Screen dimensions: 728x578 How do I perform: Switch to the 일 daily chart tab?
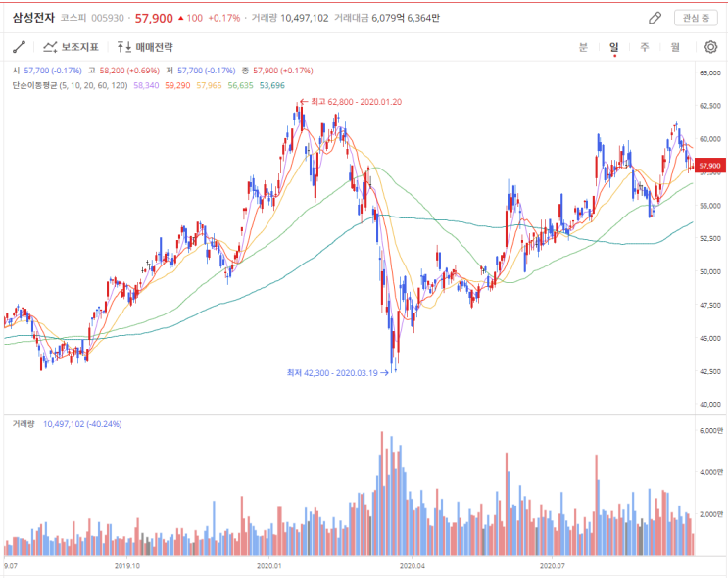click(614, 47)
